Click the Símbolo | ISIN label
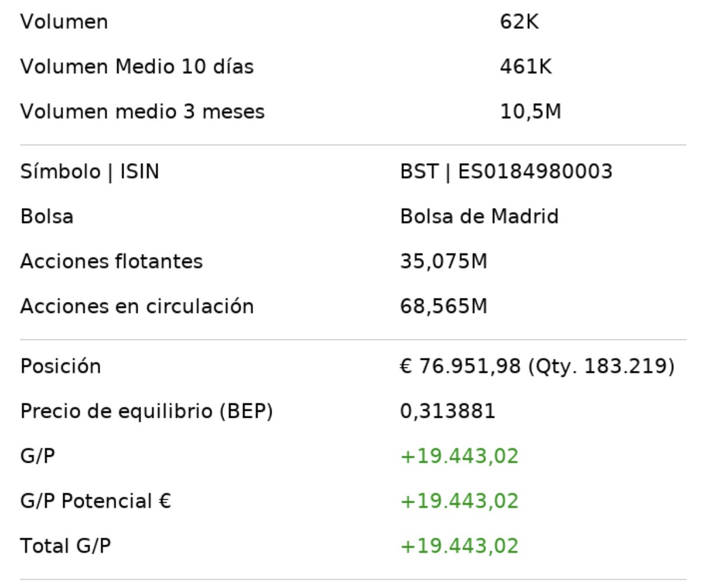This screenshot has width=706, height=588. pyautogui.click(x=90, y=172)
